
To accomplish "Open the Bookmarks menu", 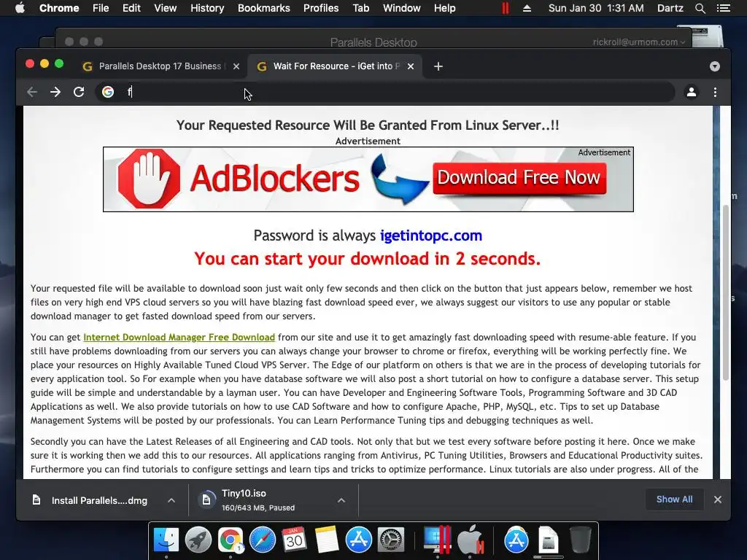I will [x=264, y=8].
